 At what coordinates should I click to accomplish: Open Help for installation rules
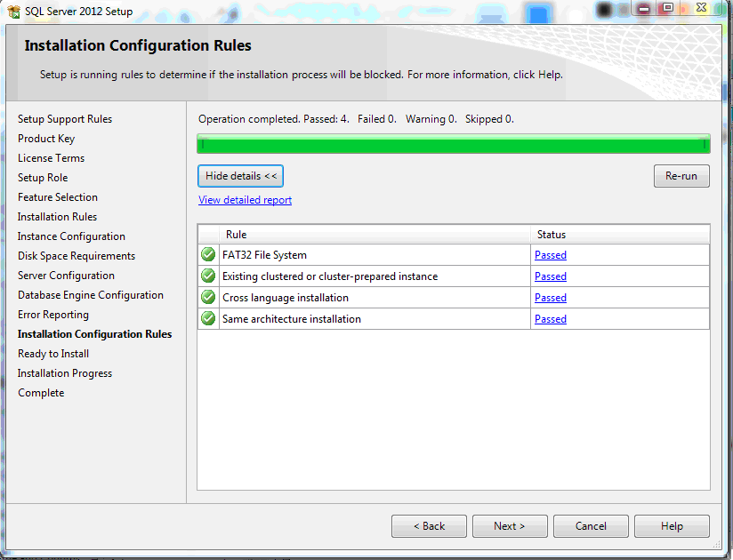tap(672, 526)
